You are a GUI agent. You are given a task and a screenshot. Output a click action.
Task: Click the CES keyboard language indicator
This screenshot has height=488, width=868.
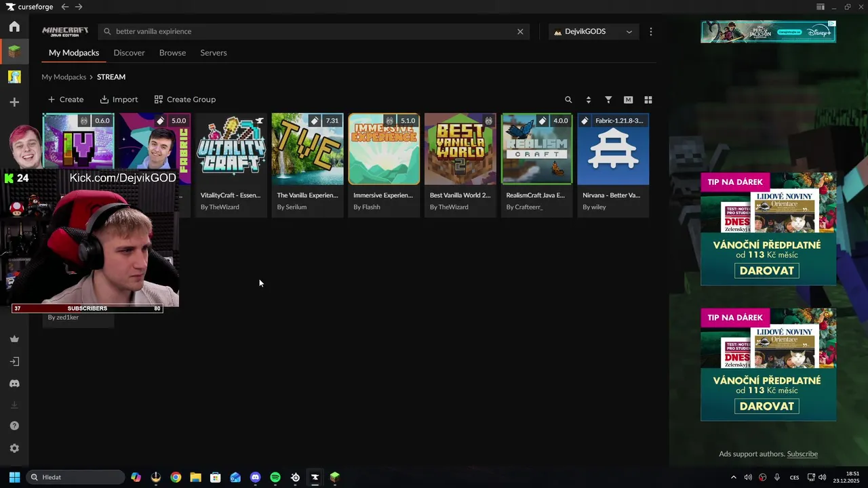[794, 477]
